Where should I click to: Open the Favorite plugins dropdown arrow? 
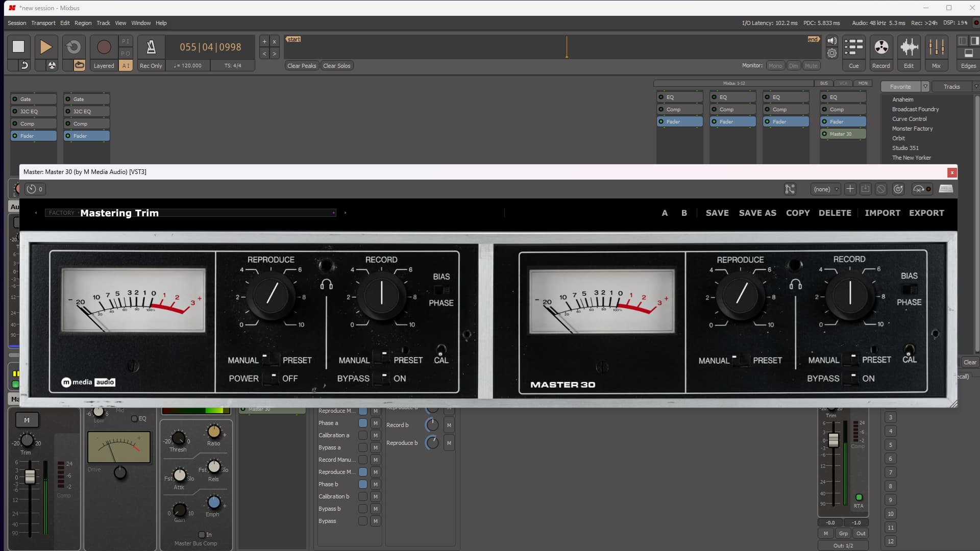click(x=925, y=87)
